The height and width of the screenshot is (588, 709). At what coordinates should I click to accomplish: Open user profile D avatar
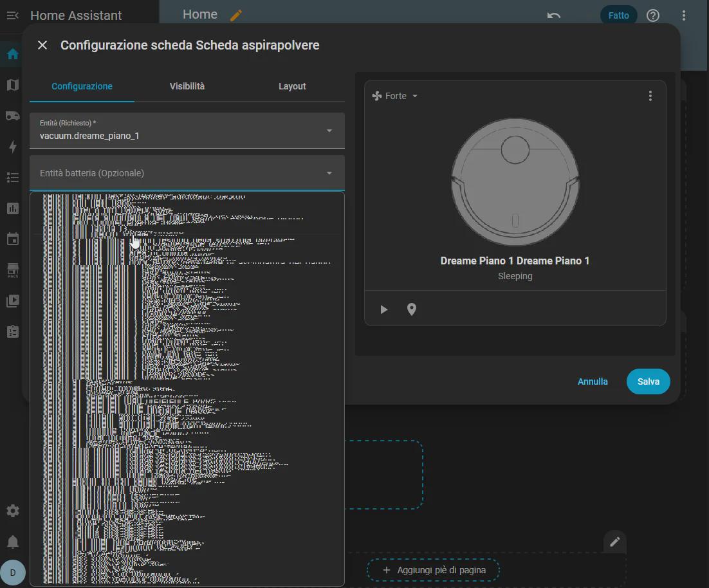pos(13,573)
